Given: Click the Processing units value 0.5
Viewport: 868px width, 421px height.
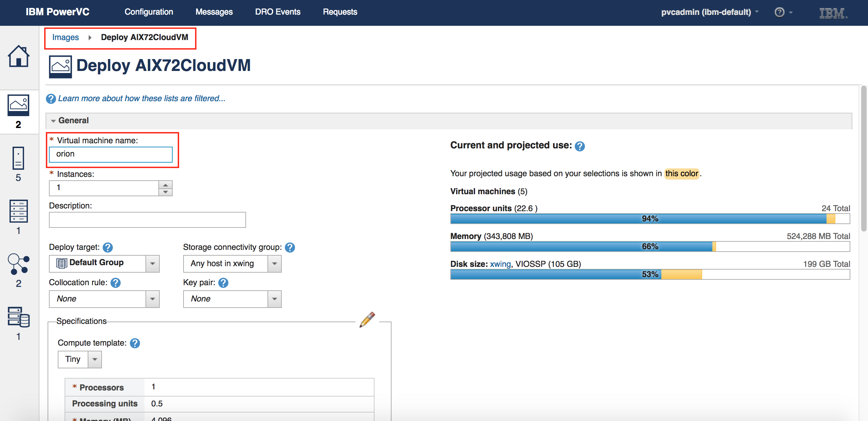Looking at the screenshot, I should tap(157, 404).
